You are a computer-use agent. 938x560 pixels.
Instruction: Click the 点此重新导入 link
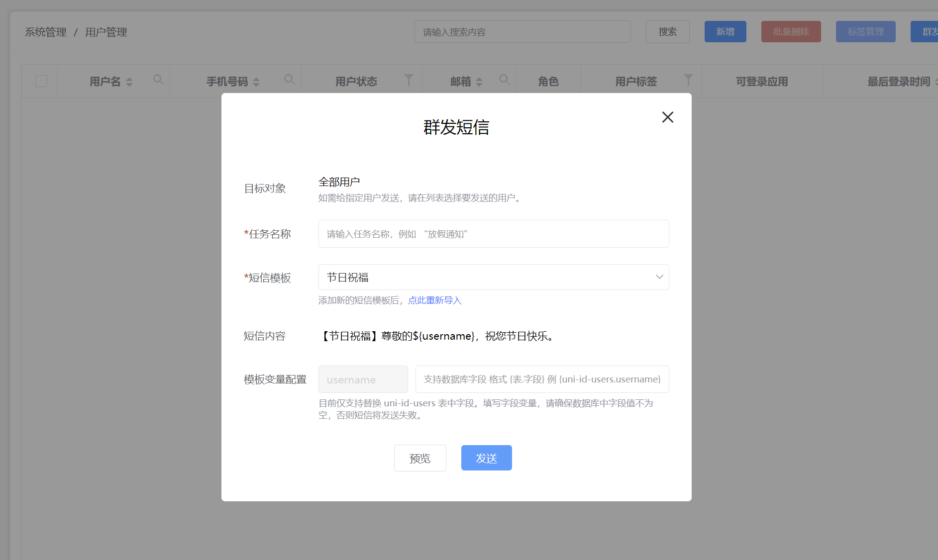pos(435,300)
